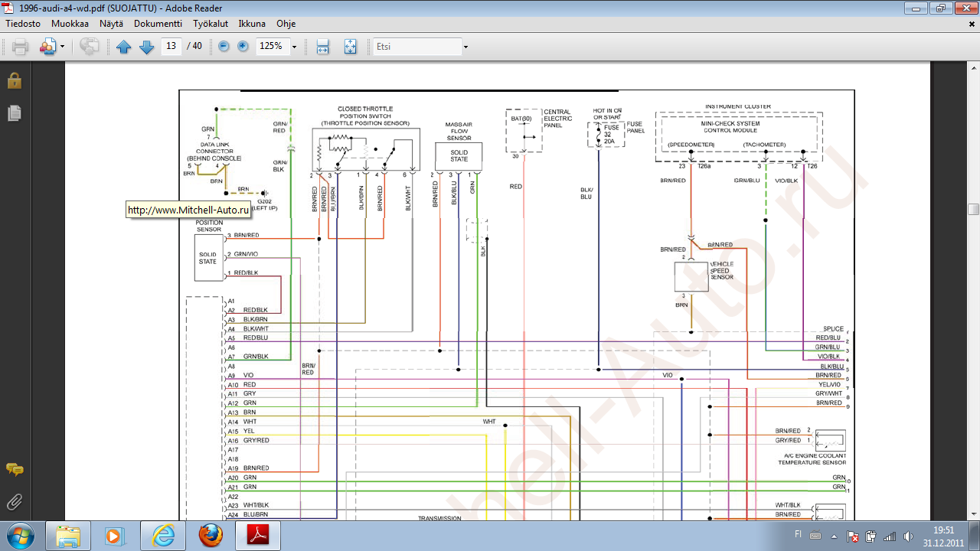980x551 pixels.
Task: Select the fit one full page icon
Action: click(x=350, y=47)
